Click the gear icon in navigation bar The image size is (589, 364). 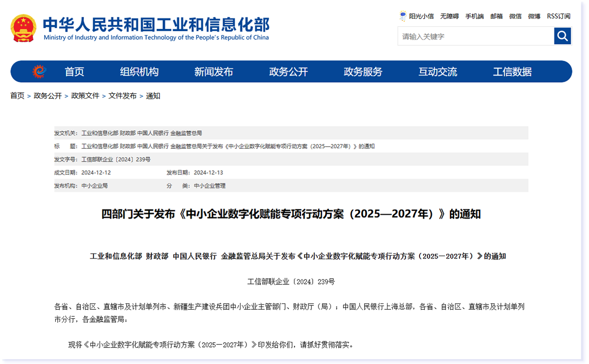pyautogui.click(x=39, y=72)
